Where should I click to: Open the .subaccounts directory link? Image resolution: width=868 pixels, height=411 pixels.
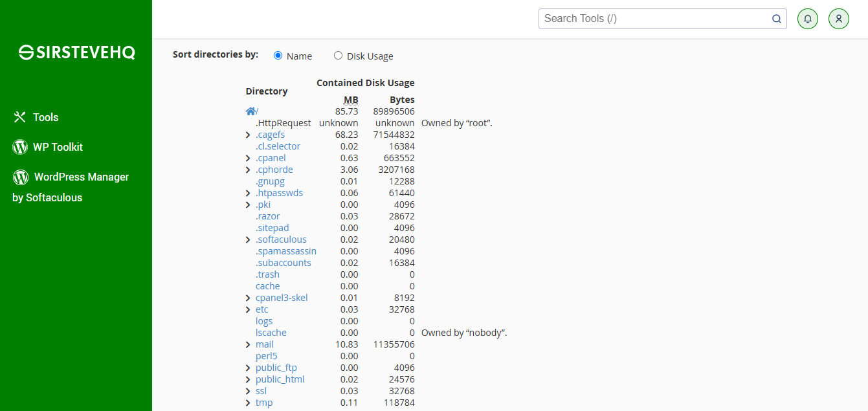click(284, 263)
